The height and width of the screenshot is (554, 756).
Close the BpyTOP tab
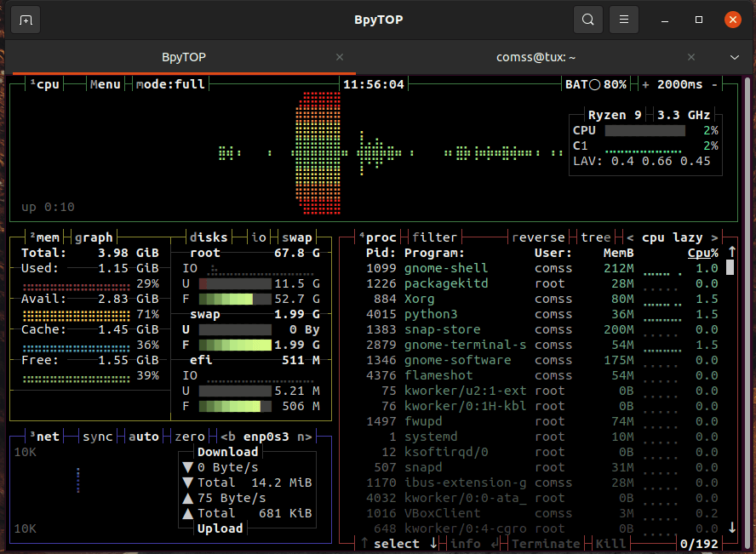[x=340, y=57]
